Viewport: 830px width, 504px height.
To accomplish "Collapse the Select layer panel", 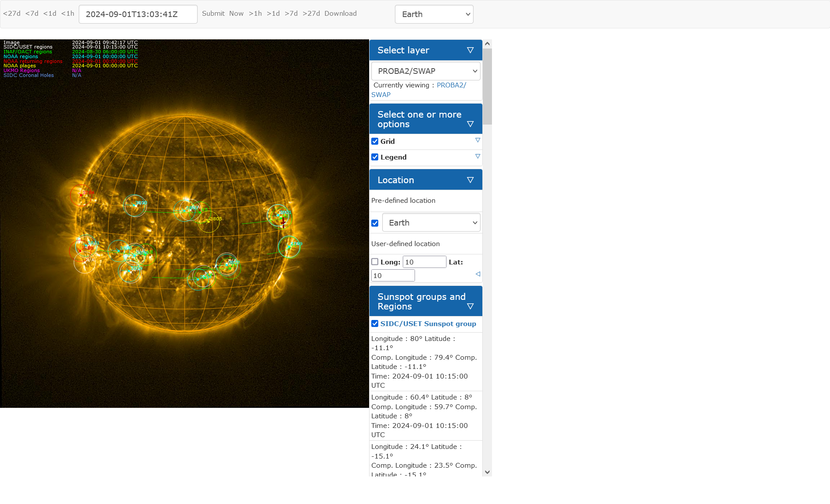I will click(x=470, y=50).
